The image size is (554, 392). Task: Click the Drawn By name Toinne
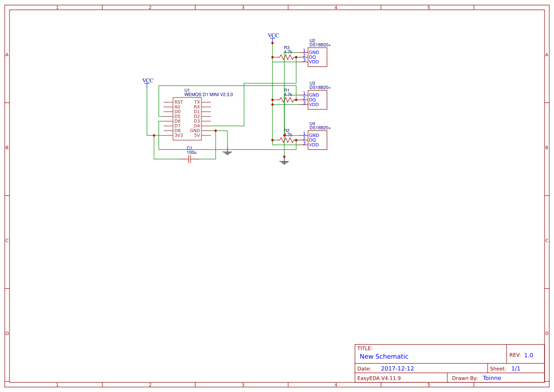pyautogui.click(x=492, y=378)
